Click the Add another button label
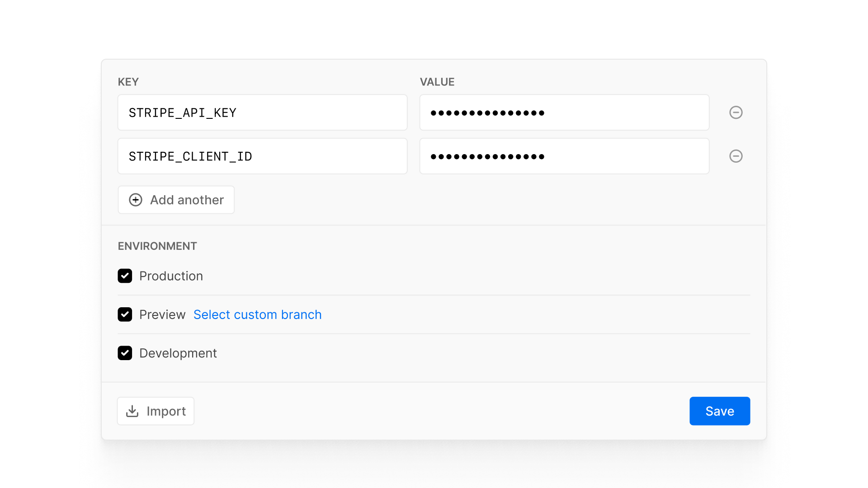 [x=187, y=200]
